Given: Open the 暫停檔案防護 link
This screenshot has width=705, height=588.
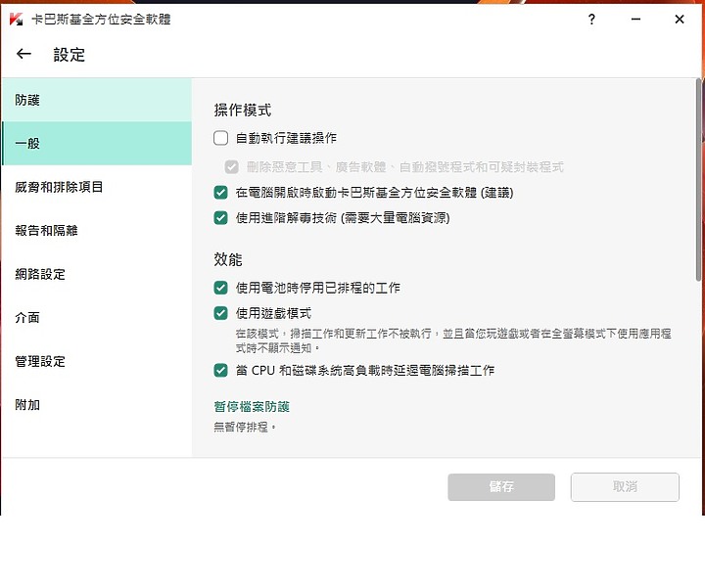Looking at the screenshot, I should [252, 407].
